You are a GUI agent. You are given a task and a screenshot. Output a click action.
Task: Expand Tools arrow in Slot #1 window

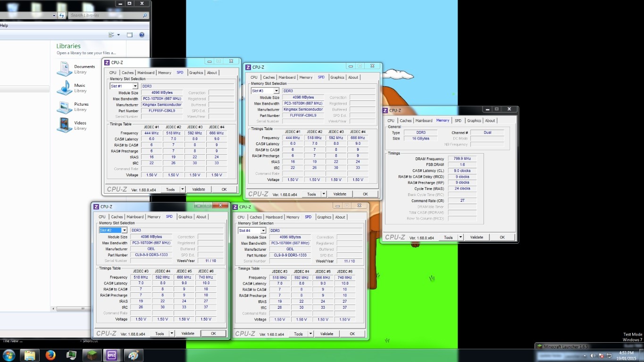tap(182, 189)
